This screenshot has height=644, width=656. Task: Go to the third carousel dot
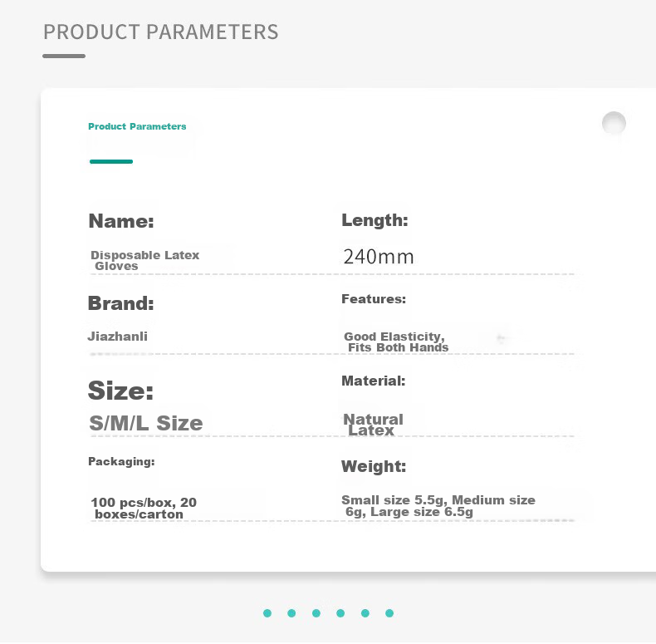pos(316,613)
